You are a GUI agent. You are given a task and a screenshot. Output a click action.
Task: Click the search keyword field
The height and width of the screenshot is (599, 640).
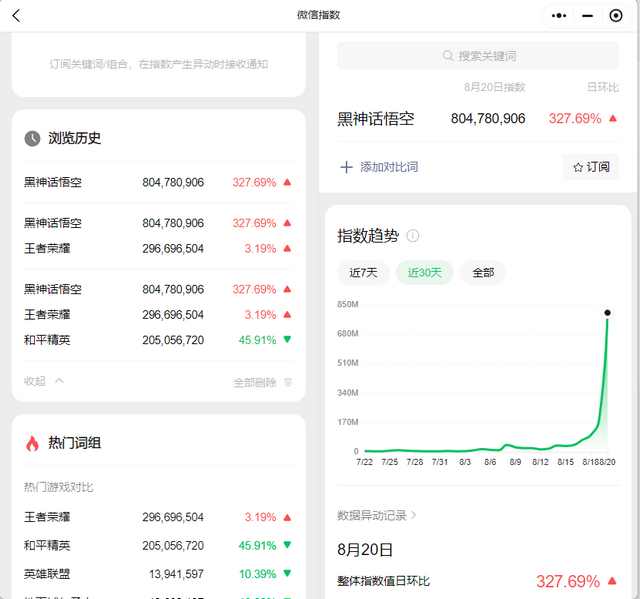point(478,55)
